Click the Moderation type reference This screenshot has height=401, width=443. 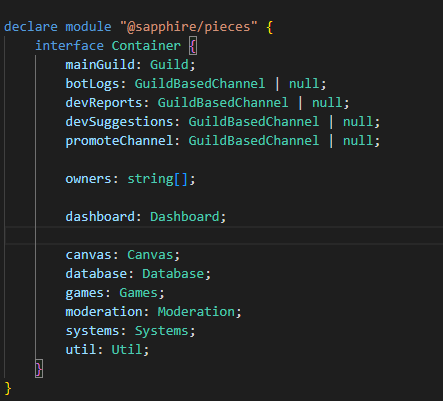pyautogui.click(x=196, y=312)
